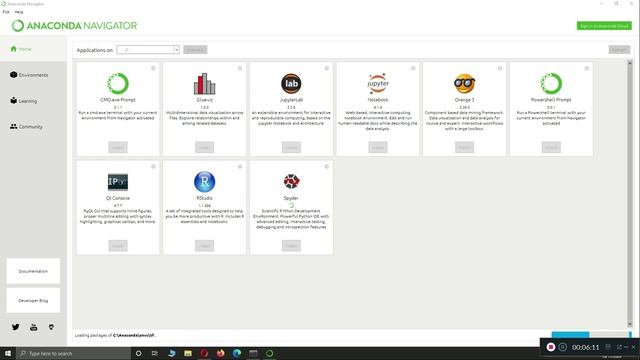Click the Anaconda Navigator logo
This screenshot has width=640, height=360.
pyautogui.click(x=74, y=26)
